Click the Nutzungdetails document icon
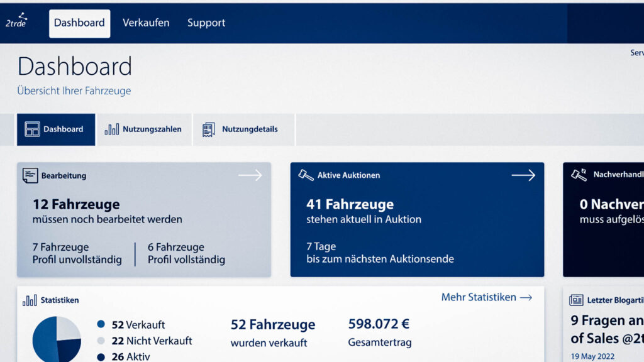Screen dimensions: 644x362 point(209,129)
